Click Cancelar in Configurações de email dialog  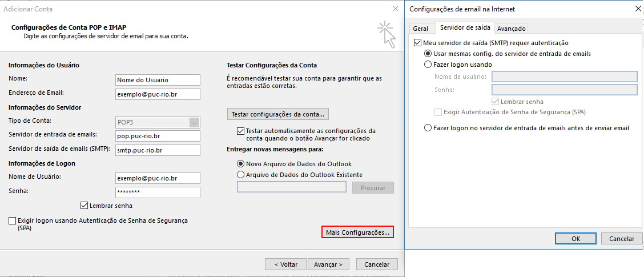tap(621, 238)
